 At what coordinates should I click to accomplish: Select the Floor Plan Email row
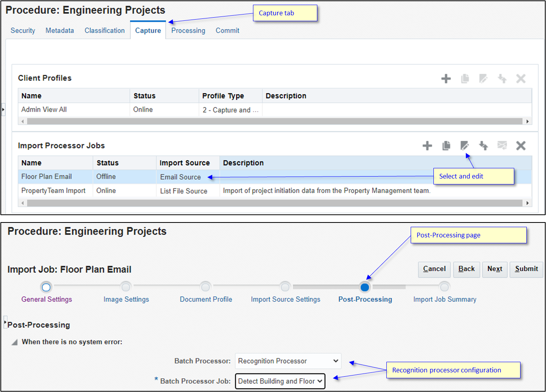click(x=46, y=177)
